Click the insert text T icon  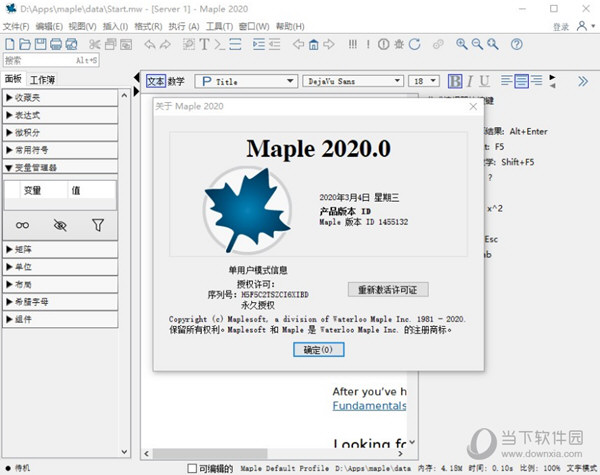tap(205, 44)
